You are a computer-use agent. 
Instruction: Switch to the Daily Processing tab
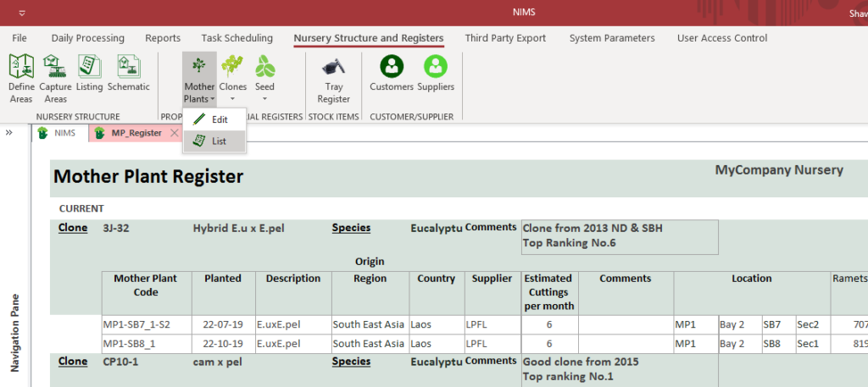(x=87, y=38)
